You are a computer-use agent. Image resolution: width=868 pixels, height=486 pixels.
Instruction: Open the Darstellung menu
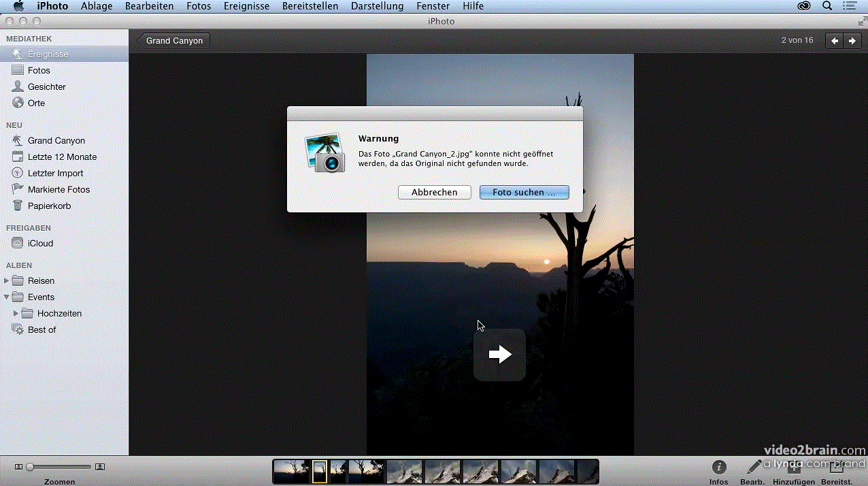click(x=377, y=6)
